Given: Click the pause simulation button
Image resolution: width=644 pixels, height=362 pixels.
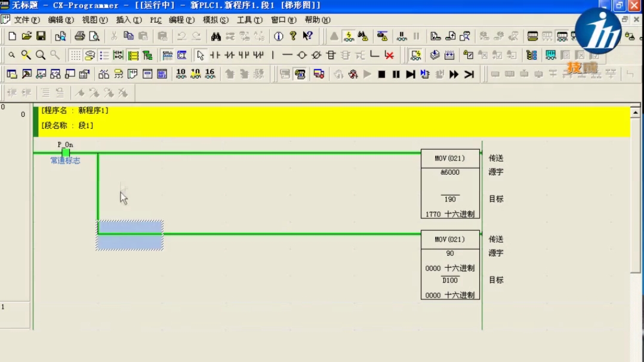Looking at the screenshot, I should click(x=396, y=75).
